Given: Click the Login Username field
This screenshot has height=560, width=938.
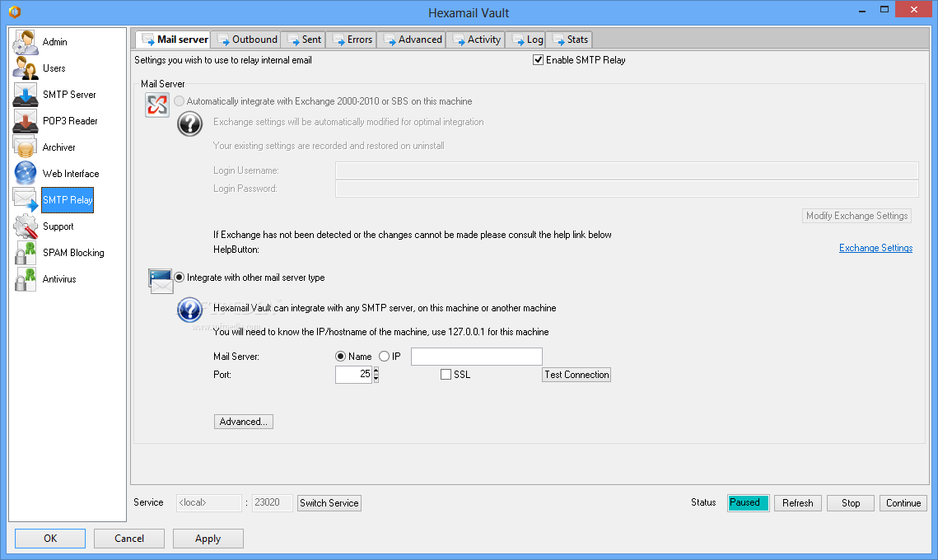Looking at the screenshot, I should [x=627, y=170].
